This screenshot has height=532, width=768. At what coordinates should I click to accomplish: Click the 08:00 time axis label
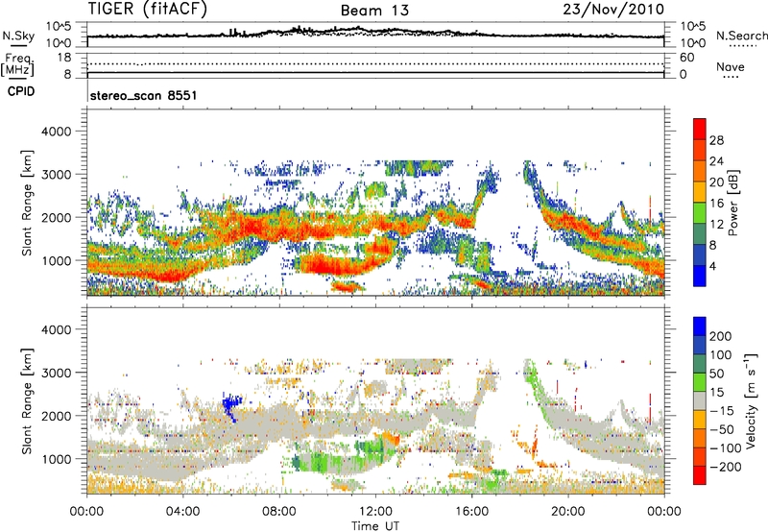[279, 512]
